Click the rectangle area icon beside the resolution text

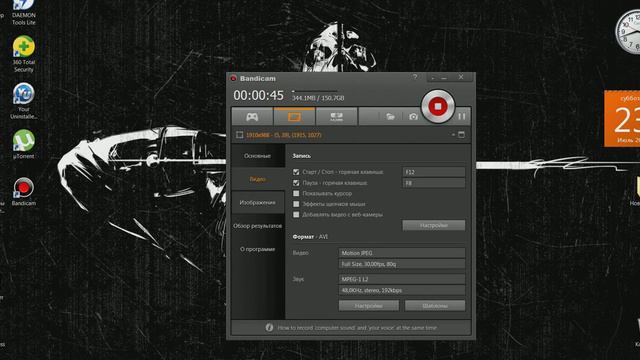(240, 135)
